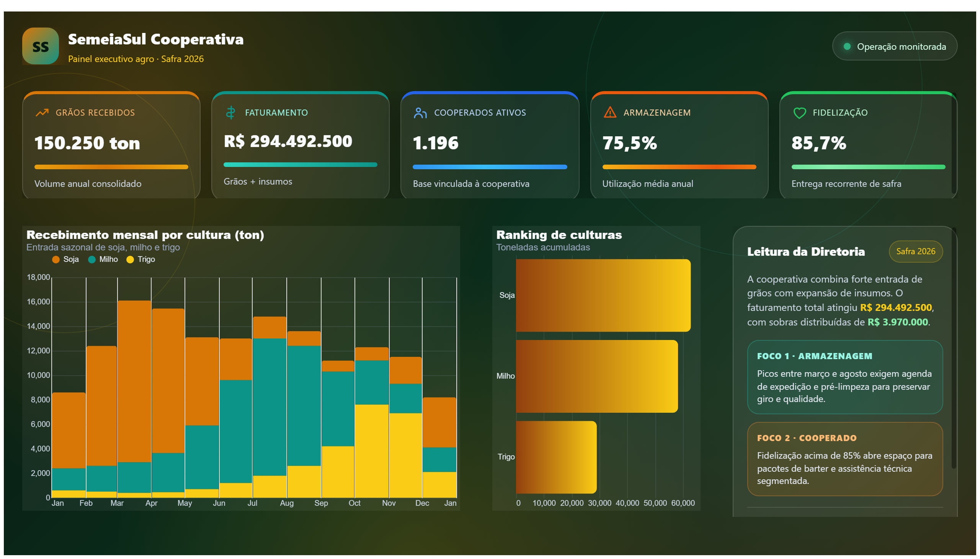Click the SS cooperative logo icon

[x=40, y=46]
